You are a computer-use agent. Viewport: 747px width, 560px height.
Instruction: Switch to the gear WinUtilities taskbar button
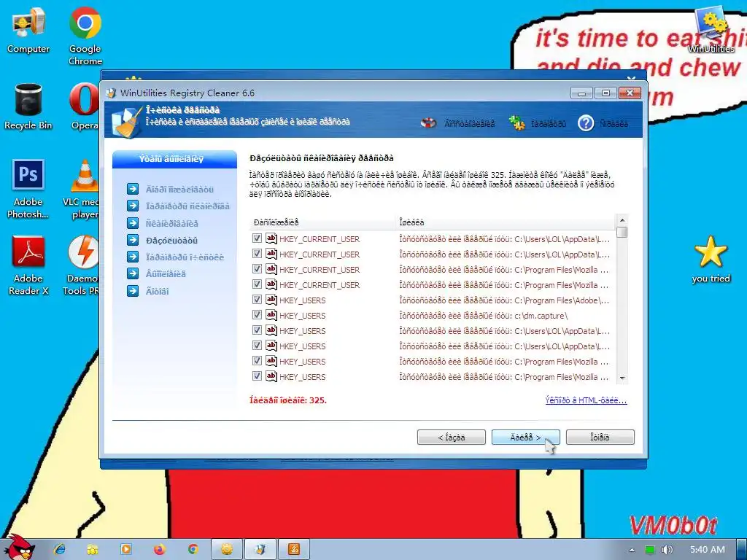tap(226, 550)
